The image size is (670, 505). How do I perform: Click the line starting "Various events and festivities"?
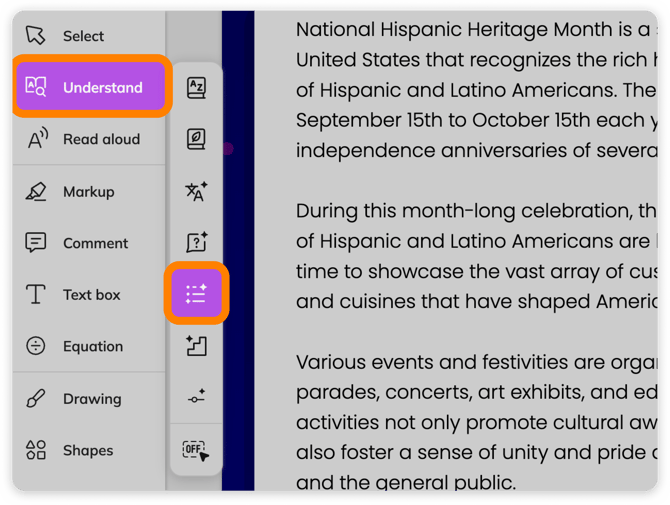[x=476, y=363]
